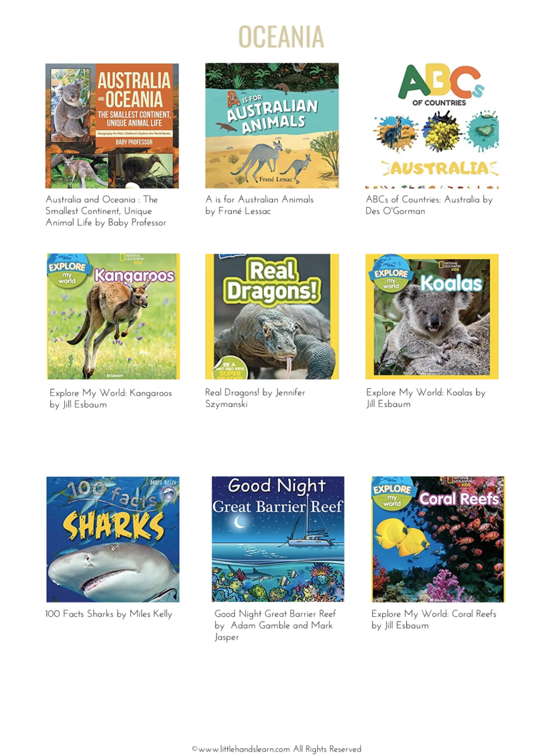The width and height of the screenshot is (535, 756).
Task: Click the Des O'Gorman caption text
Action: 429,205
